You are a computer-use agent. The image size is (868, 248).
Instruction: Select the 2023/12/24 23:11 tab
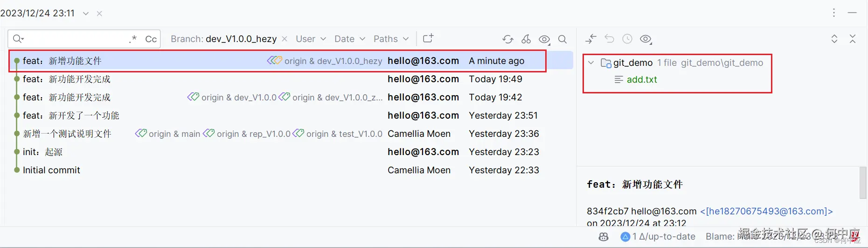point(37,13)
